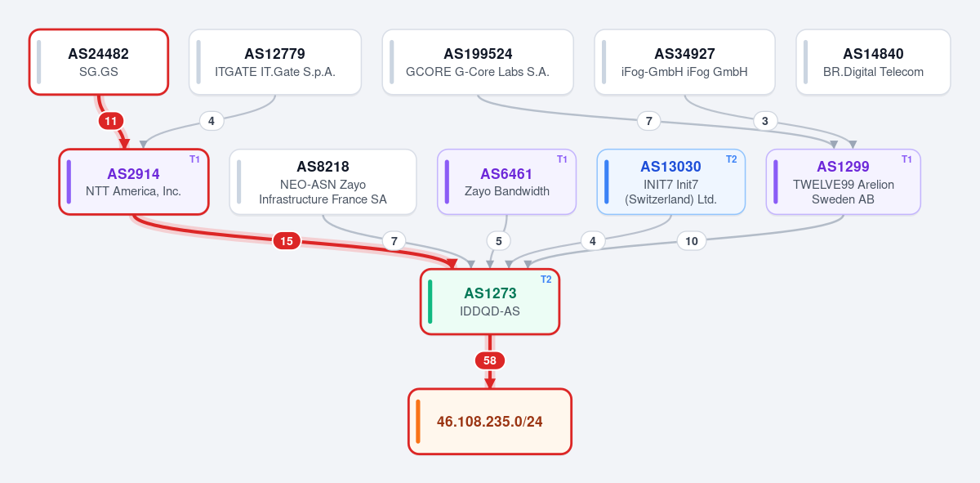Viewport: 980px width, 483px height.
Task: Select the AS1273 IDDQD-AS node
Action: click(x=490, y=302)
